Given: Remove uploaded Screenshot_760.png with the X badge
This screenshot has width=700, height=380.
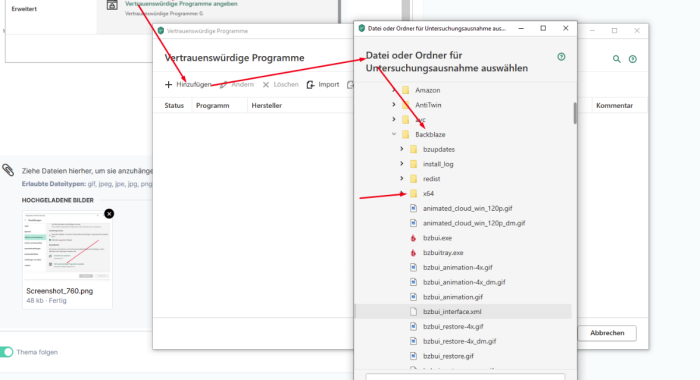Looking at the screenshot, I should (109, 213).
